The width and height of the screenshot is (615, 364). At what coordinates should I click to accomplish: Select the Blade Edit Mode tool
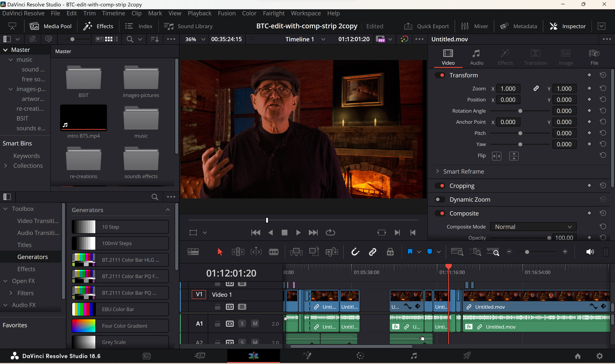274,252
